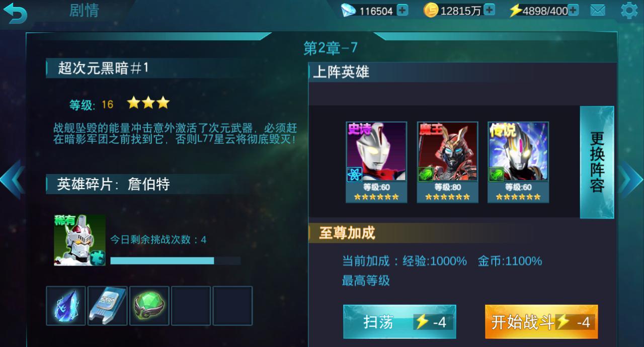644x347 pixels.
Task: Click the 更换阵容 lineup change button
Action: [597, 162]
